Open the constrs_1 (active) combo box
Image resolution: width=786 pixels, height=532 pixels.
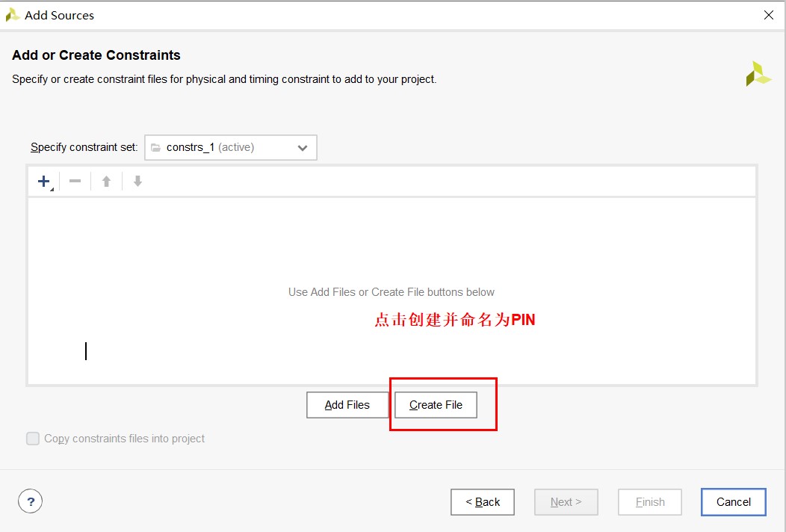[x=230, y=148]
